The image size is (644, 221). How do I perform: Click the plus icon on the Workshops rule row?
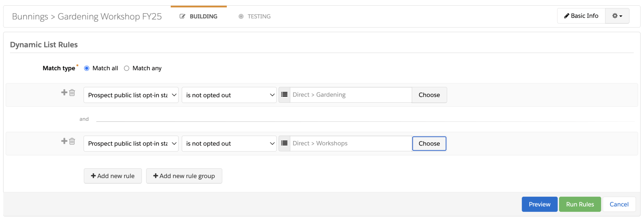[x=64, y=141]
